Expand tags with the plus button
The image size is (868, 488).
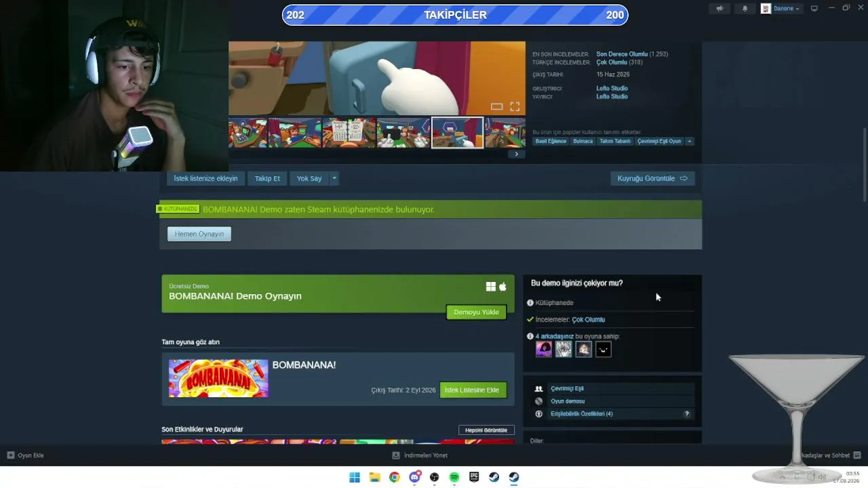(690, 141)
